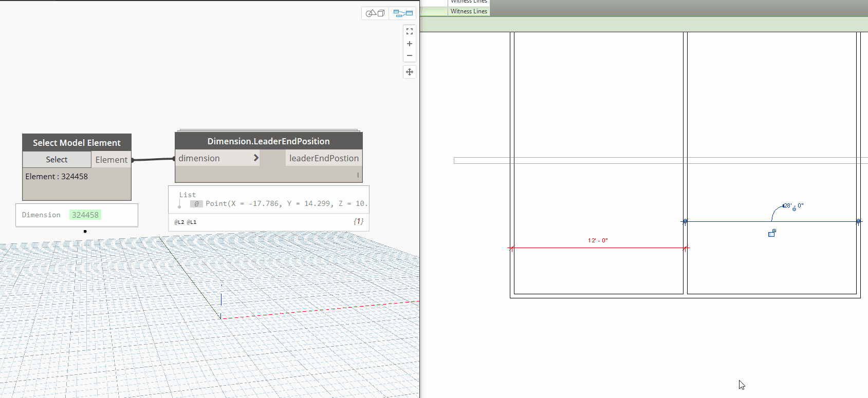Switch to the 3D geometry background preview
This screenshot has width=868, height=398.
pos(375,13)
